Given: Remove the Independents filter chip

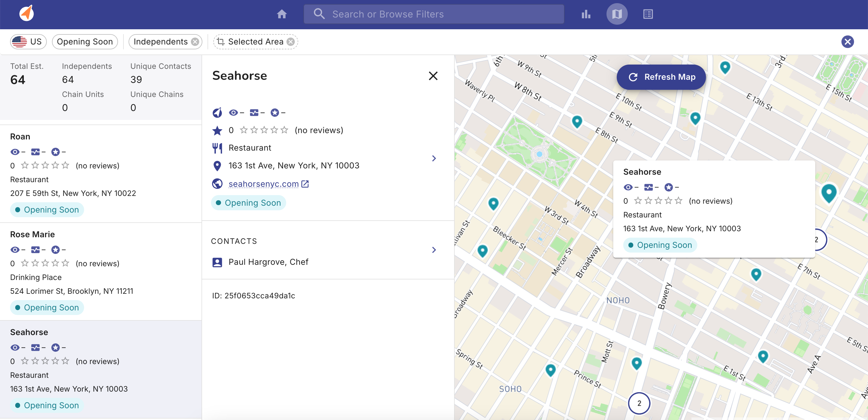Looking at the screenshot, I should pyautogui.click(x=195, y=42).
